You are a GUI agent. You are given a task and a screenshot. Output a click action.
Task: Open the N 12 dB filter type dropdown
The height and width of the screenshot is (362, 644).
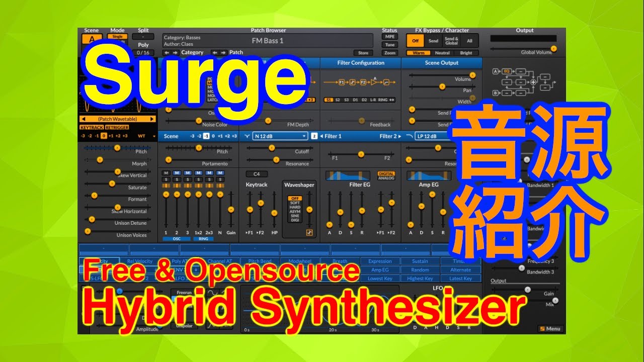point(279,136)
